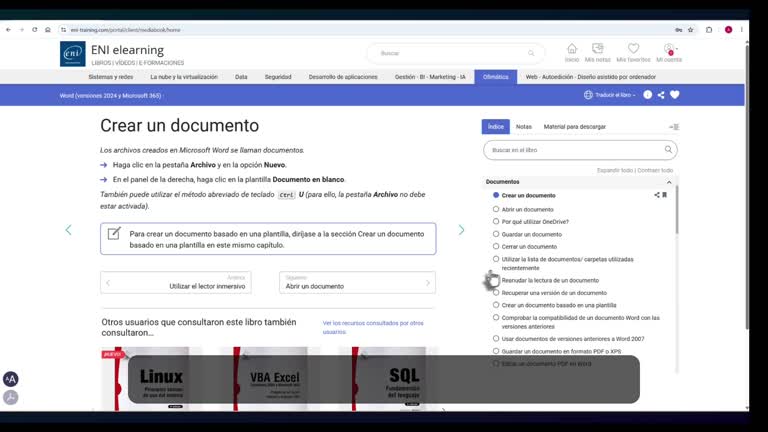
Task: Click the browser back arrow
Action: [8, 30]
